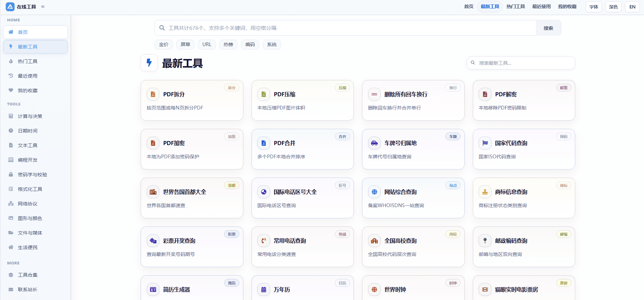Click the PDF解密 card icon
The image size is (644, 300).
tap(485, 94)
